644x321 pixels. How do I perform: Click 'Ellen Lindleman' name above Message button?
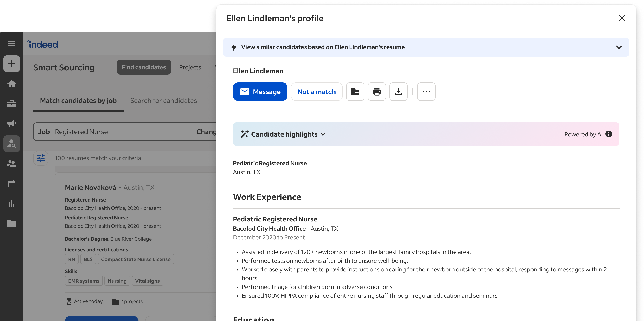[x=258, y=71]
